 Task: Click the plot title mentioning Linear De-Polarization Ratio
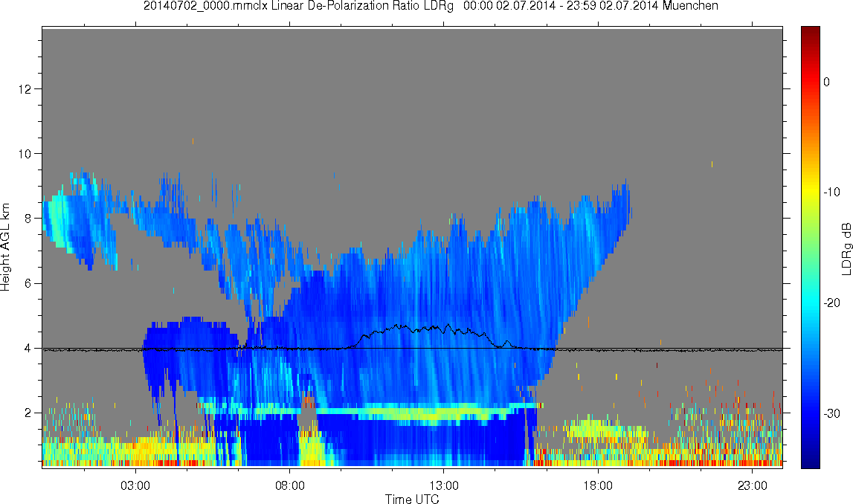[431, 6]
